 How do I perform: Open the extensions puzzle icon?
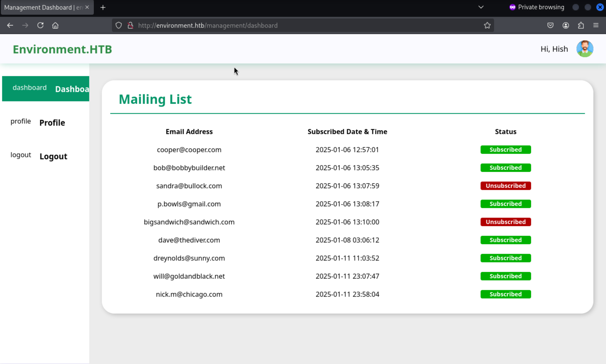coord(581,25)
